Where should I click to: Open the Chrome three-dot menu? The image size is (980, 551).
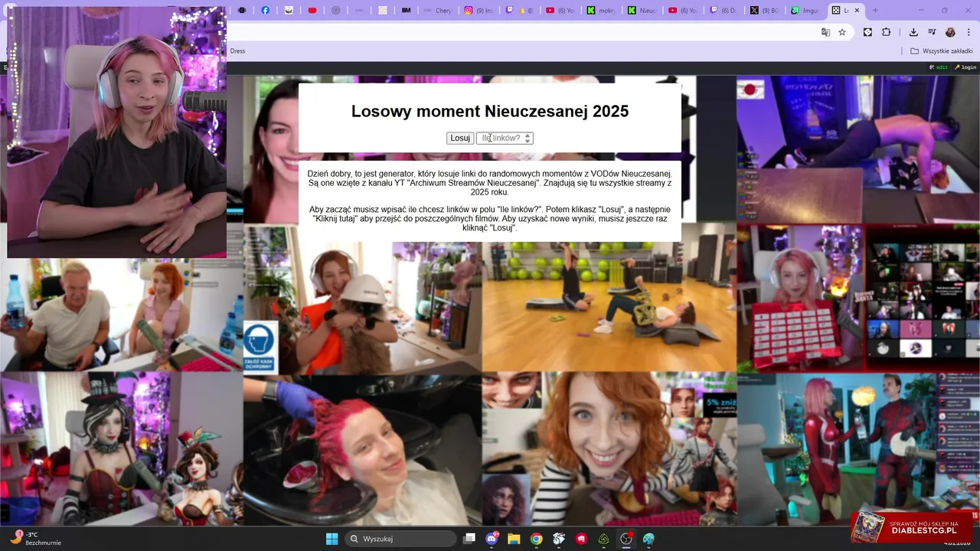point(968,32)
